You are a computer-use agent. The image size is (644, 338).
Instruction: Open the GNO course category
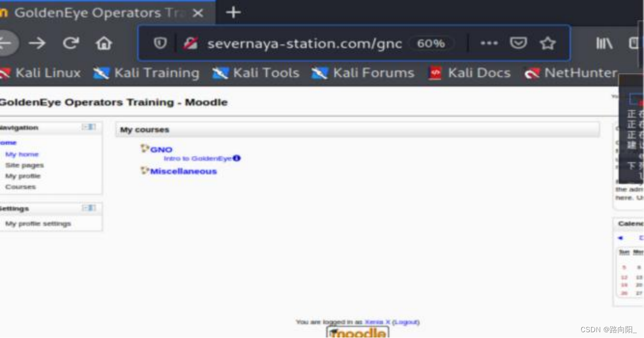[x=161, y=149]
